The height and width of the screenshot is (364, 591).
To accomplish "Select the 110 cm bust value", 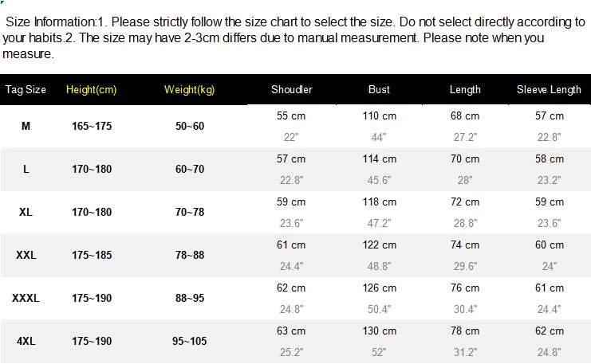I will [379, 116].
